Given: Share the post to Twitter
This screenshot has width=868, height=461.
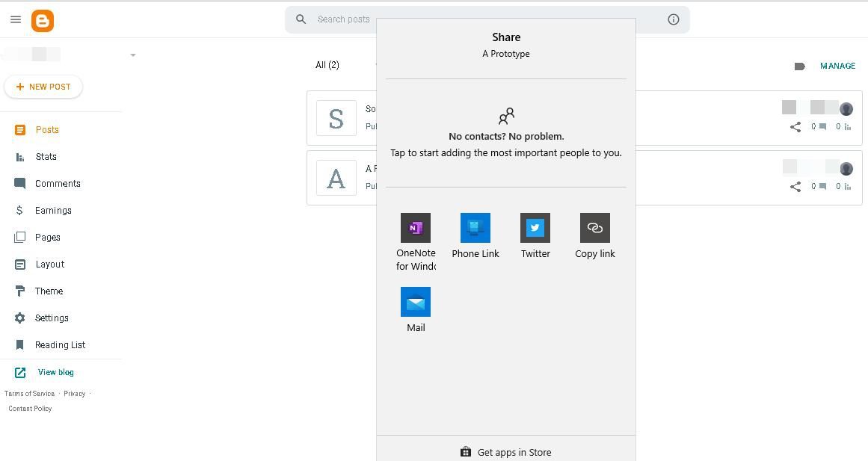Looking at the screenshot, I should coord(535,236).
